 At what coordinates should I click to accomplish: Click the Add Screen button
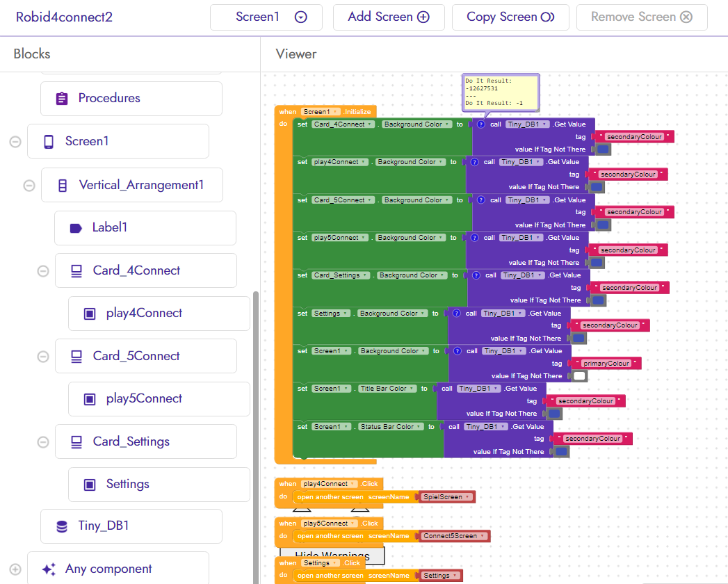click(389, 17)
